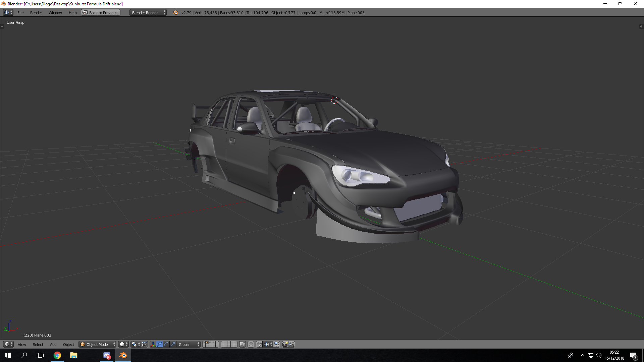Viewport: 644px width, 362px height.
Task: Choose the Blender Render engine selector
Action: [148, 13]
